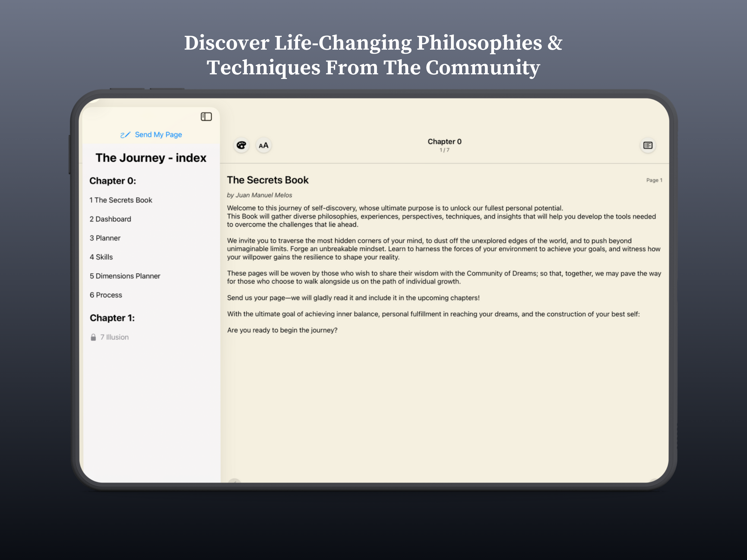Open the color theme palette
Screen dimensions: 747x560
pos(241,145)
